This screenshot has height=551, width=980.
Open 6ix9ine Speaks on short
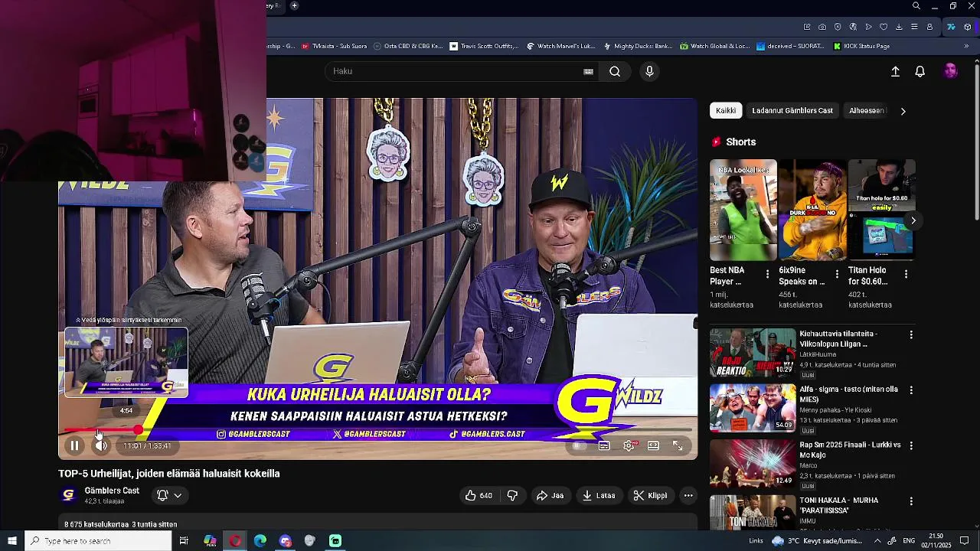point(812,210)
